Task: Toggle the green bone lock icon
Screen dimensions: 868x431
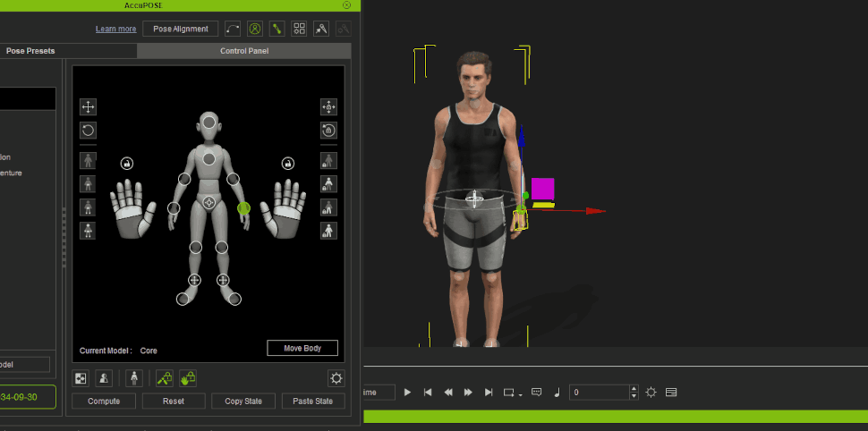Action: (x=165, y=378)
